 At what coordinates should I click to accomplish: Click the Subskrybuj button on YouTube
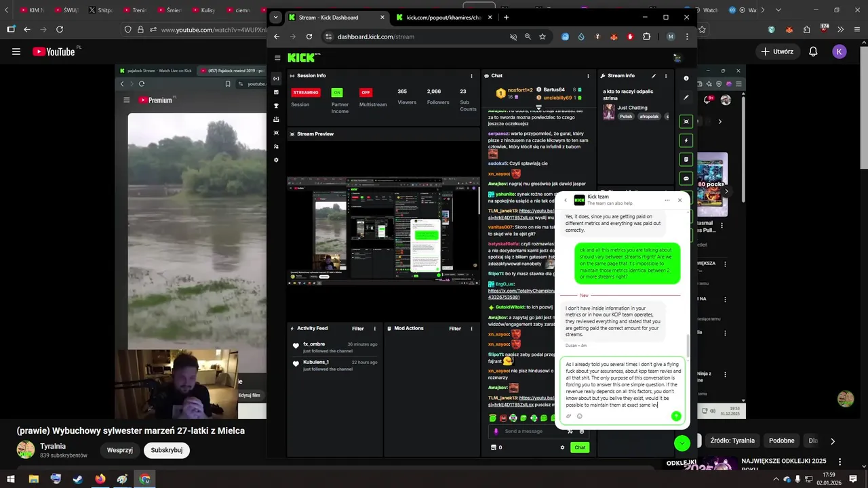[x=167, y=450]
